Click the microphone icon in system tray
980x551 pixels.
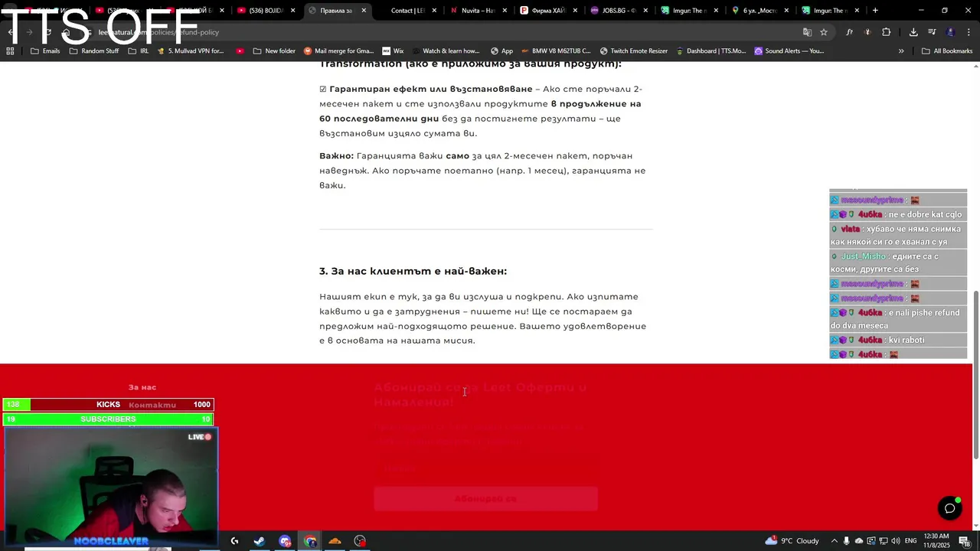pyautogui.click(x=846, y=541)
